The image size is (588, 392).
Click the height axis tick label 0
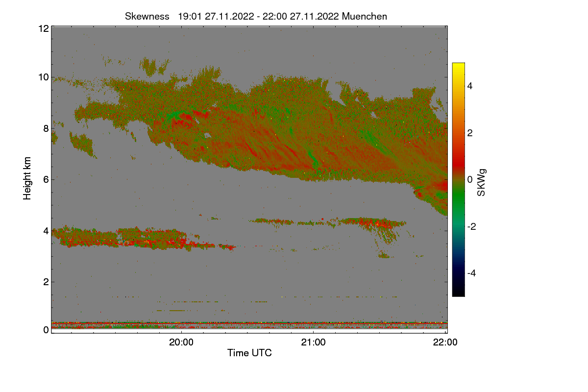tap(46, 330)
